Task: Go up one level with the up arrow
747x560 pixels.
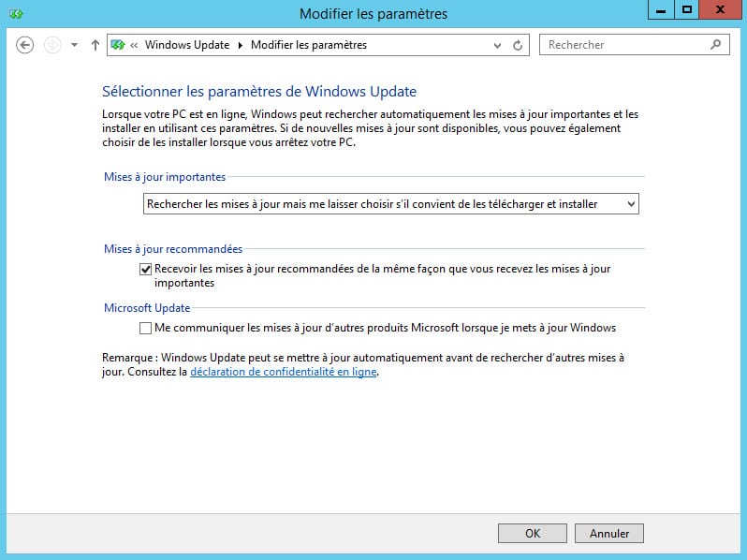Action: 95,45
